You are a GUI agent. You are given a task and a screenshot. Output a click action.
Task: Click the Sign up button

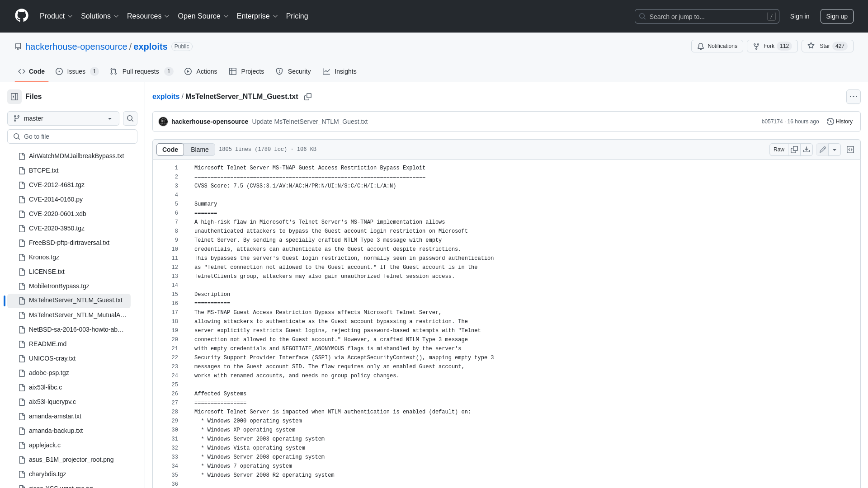pos(837,16)
